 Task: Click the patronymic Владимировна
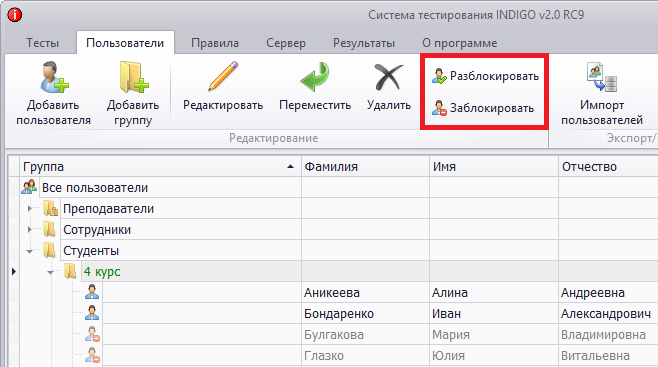pyautogui.click(x=603, y=335)
